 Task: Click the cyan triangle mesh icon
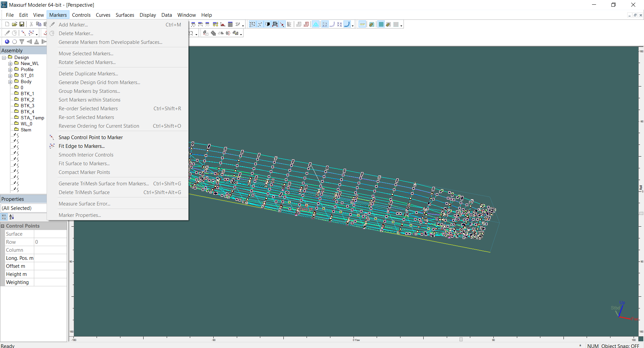tap(316, 24)
